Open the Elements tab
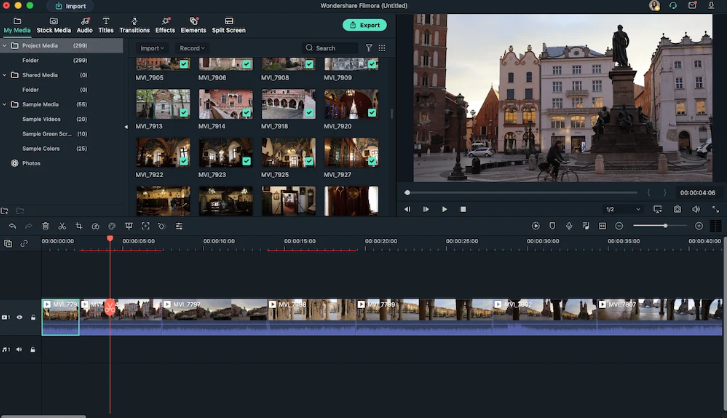Image resolution: width=727 pixels, height=418 pixels. pyautogui.click(x=193, y=25)
